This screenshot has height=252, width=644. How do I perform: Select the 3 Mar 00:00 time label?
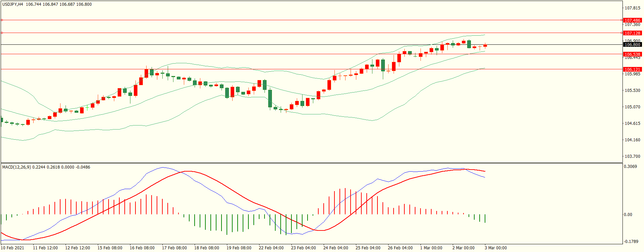[495, 248]
